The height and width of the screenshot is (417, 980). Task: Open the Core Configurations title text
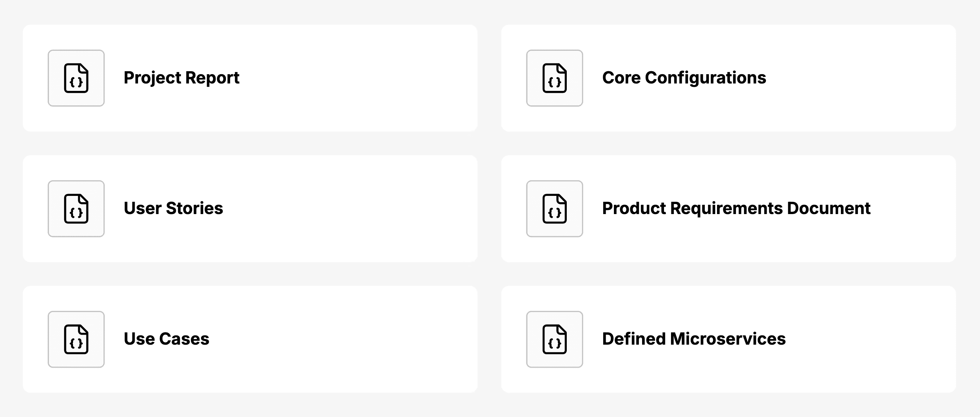[684, 78]
